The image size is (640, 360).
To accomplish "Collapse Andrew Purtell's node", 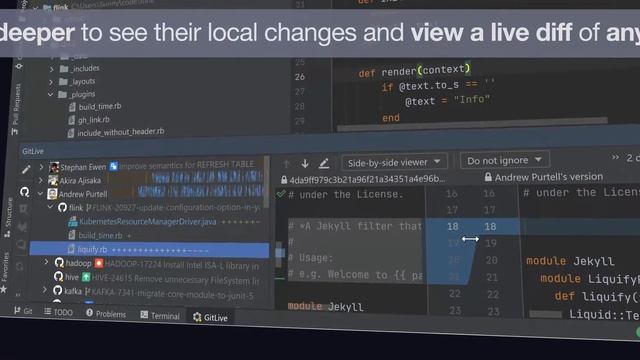I will (40, 193).
